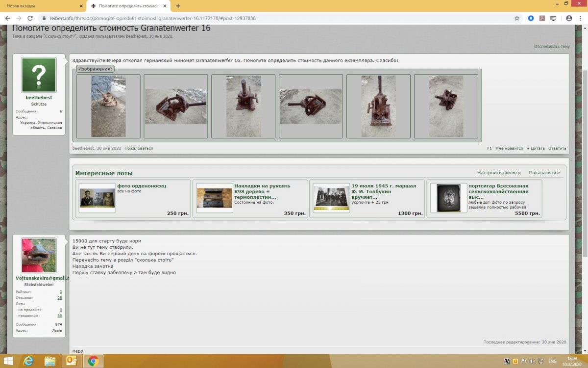Click '+ Цитата' on the first post

[535, 148]
